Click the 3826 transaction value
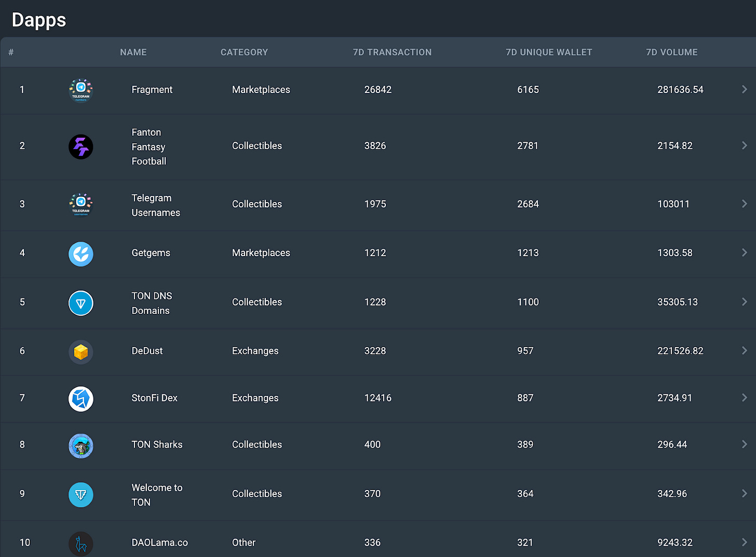The width and height of the screenshot is (756, 557). click(375, 145)
